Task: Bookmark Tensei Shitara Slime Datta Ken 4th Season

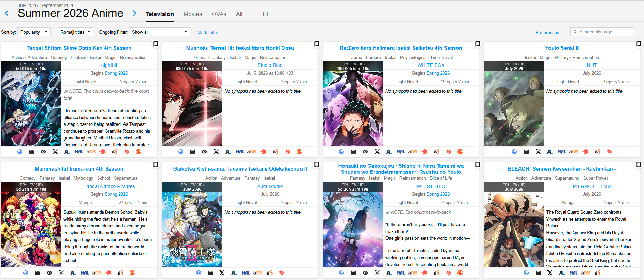Action: coord(156,44)
